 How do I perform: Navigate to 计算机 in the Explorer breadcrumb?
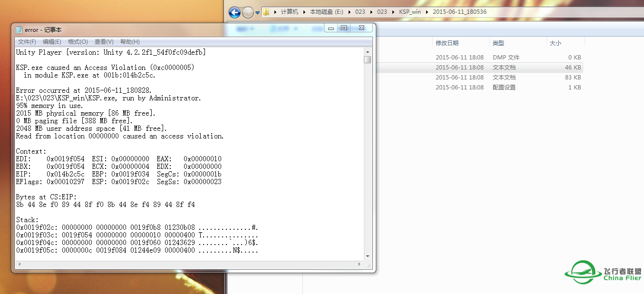[290, 12]
